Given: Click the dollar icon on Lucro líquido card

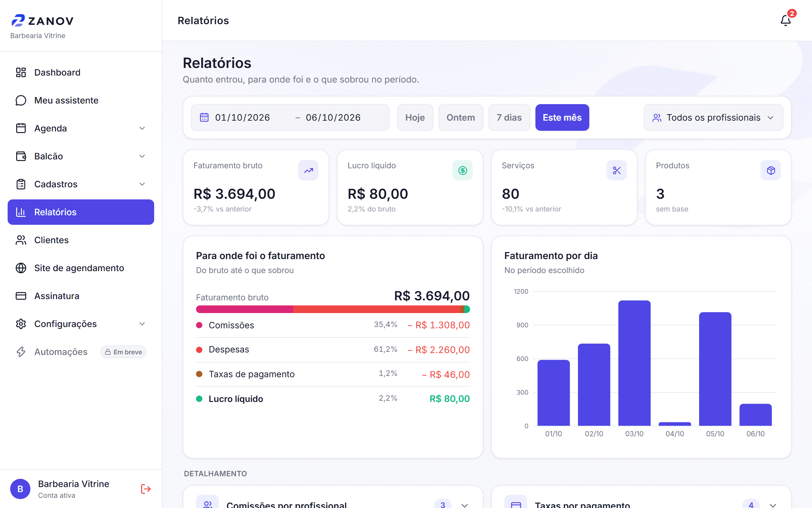Looking at the screenshot, I should tap(462, 170).
